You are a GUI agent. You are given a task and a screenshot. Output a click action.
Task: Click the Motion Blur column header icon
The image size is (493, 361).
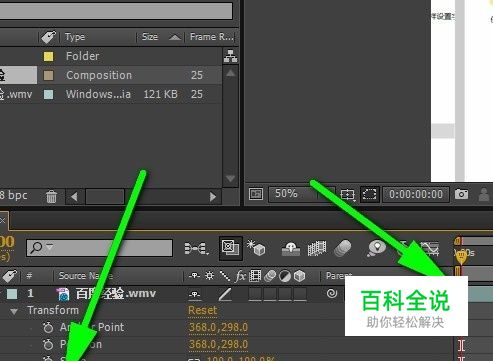tap(270, 276)
